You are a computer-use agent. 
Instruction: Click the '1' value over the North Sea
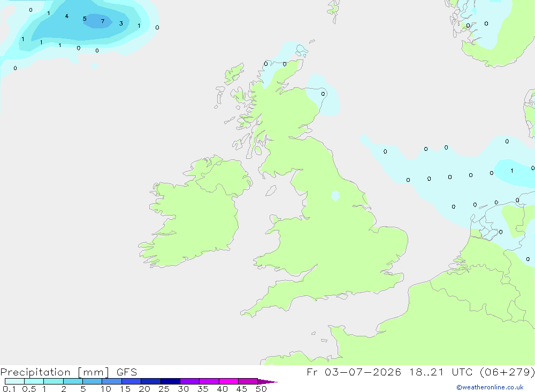coord(512,171)
